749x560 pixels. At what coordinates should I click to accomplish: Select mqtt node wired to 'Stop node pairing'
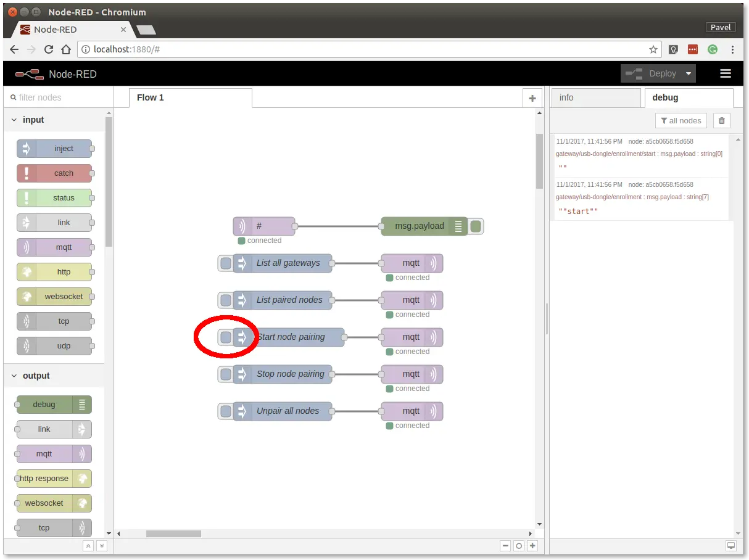(x=412, y=374)
